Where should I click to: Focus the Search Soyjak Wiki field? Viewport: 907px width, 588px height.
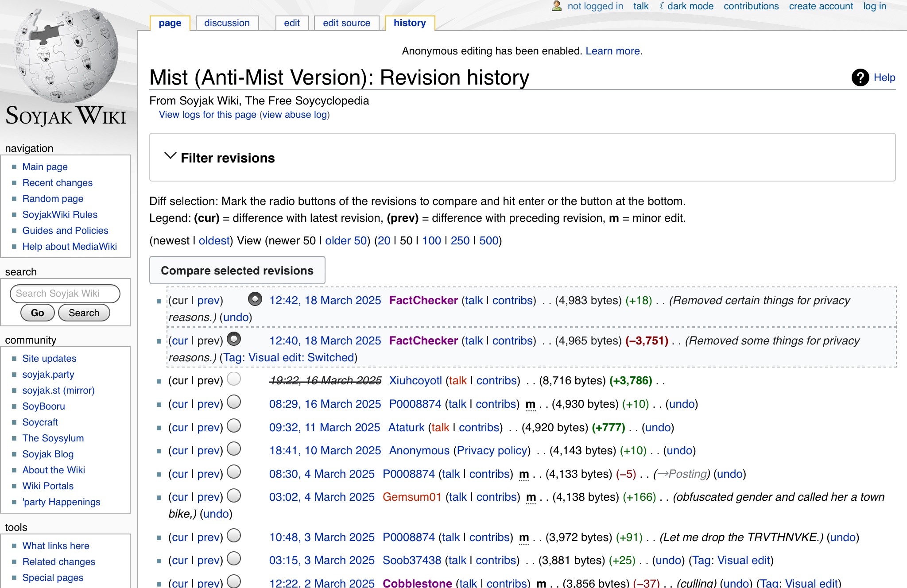pyautogui.click(x=65, y=294)
